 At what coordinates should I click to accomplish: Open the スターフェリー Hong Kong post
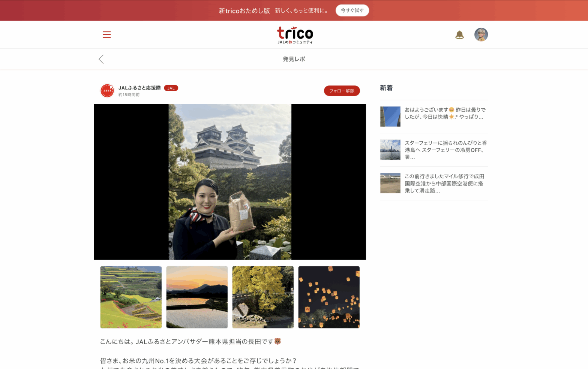[x=445, y=150]
